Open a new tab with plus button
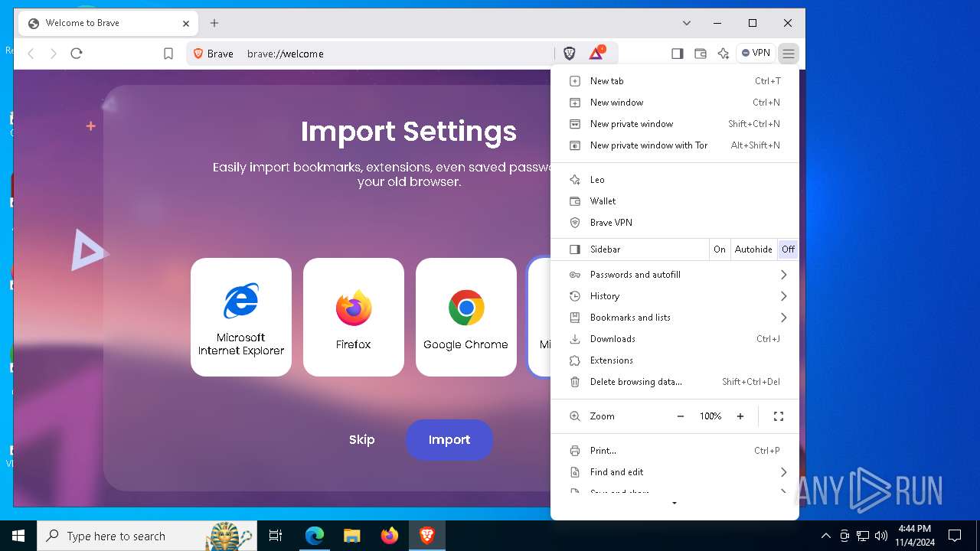 point(214,23)
